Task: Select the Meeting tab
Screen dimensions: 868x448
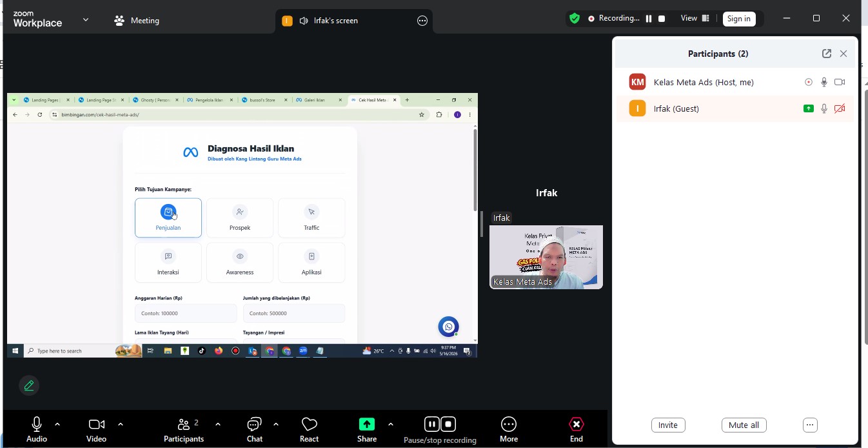Action: 137,21
